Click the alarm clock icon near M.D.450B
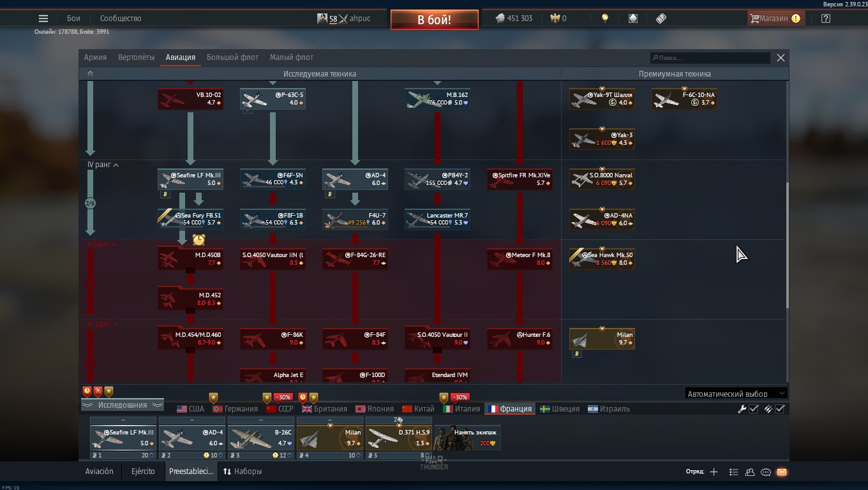 coord(198,240)
